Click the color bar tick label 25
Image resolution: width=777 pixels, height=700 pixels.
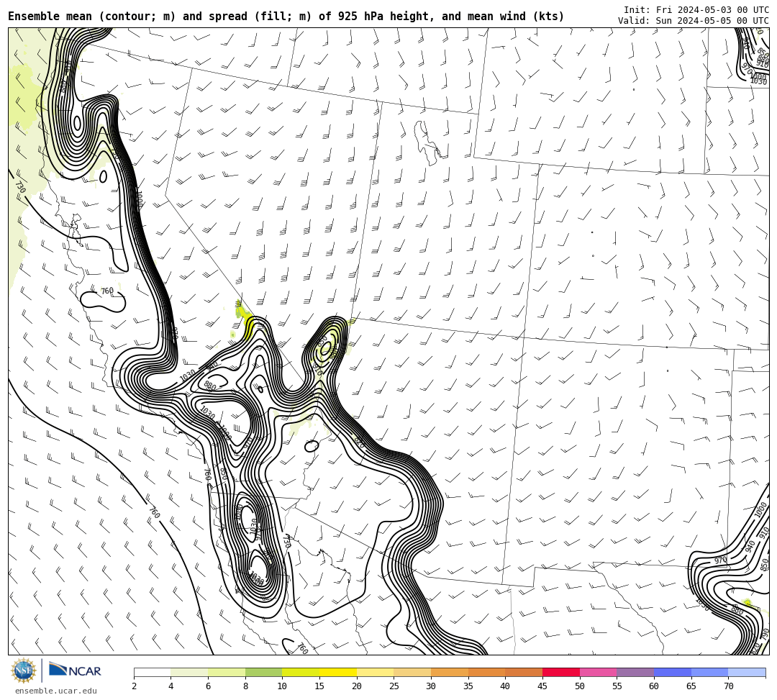point(394,686)
